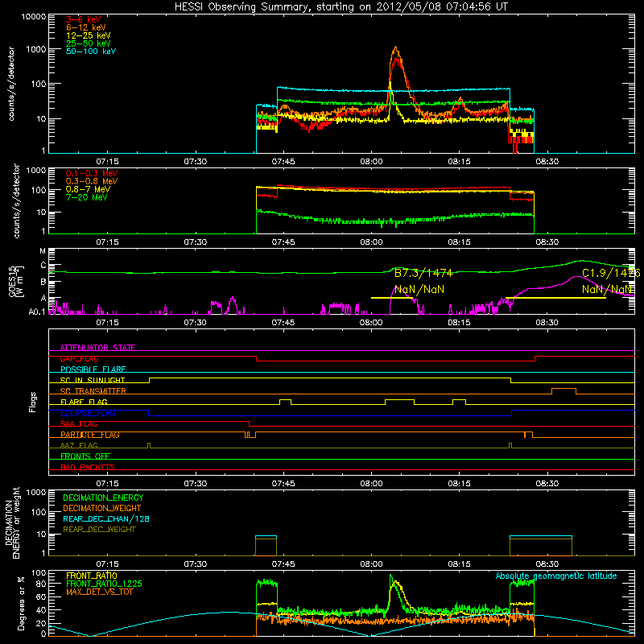
Task: Click the HESSI Observing Summary title text
Action: click(341, 6)
